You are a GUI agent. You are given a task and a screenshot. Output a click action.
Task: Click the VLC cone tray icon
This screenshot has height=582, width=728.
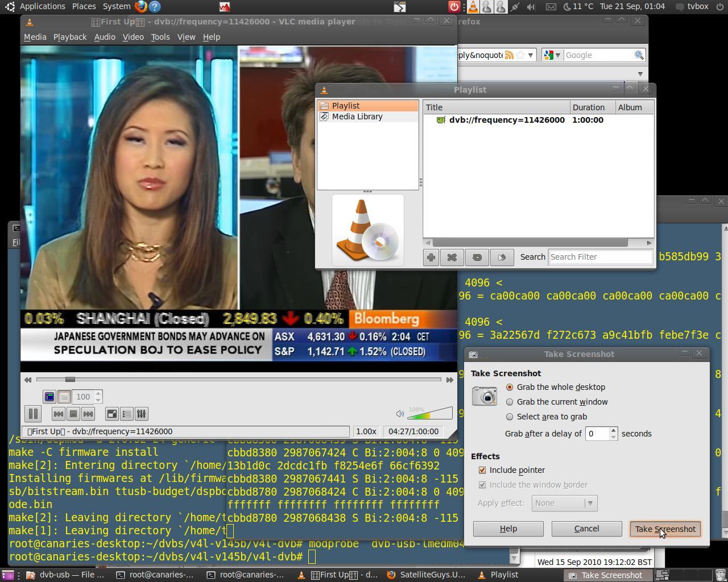pyautogui.click(x=473, y=7)
